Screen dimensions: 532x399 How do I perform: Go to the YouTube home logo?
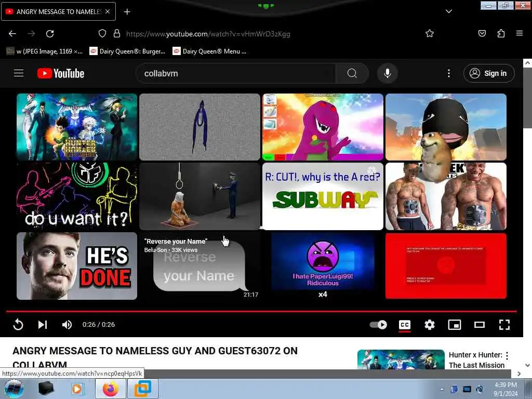click(61, 73)
